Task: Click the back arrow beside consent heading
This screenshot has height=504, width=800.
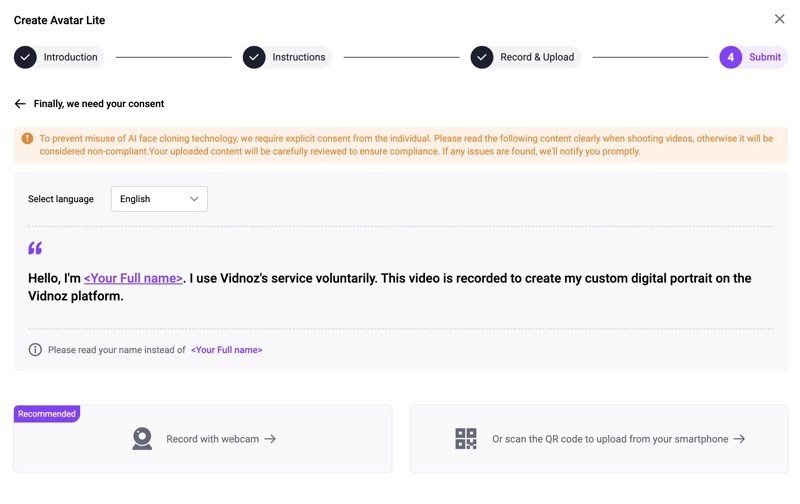Action: click(20, 104)
